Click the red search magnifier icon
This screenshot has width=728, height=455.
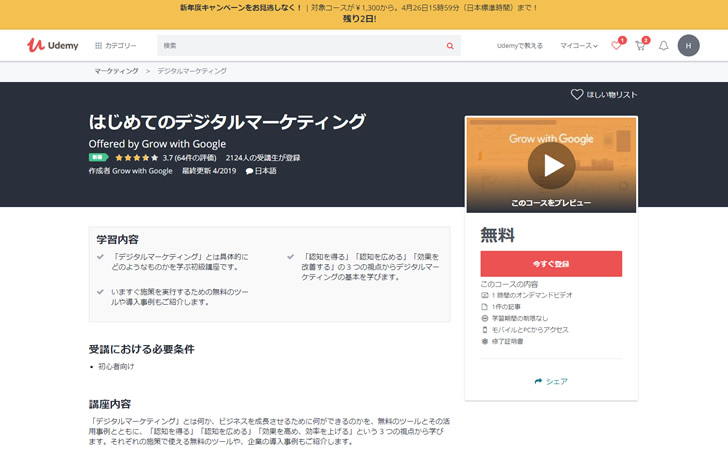(450, 46)
